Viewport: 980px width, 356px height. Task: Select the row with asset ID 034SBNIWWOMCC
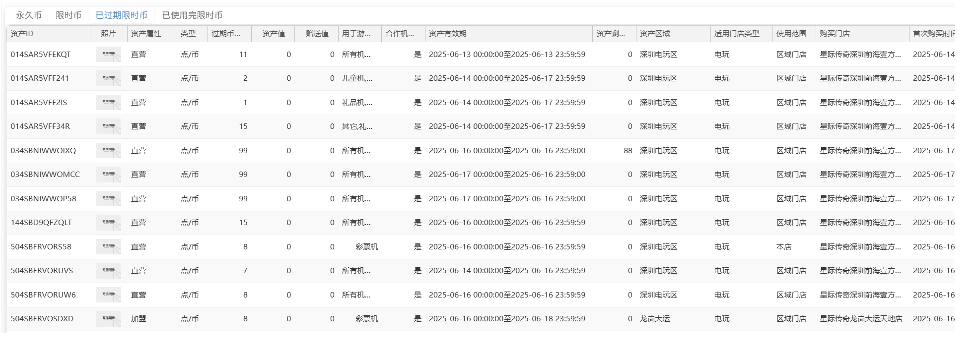[45, 175]
